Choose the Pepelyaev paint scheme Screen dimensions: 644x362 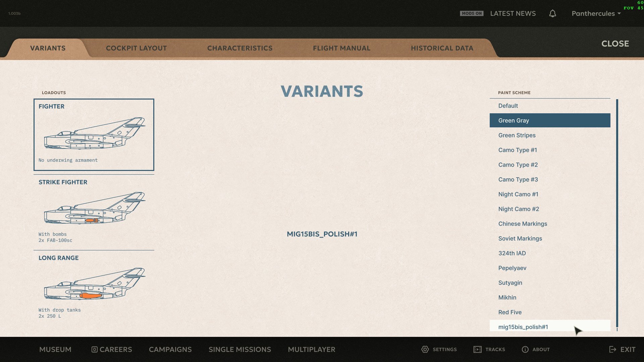coord(550,268)
